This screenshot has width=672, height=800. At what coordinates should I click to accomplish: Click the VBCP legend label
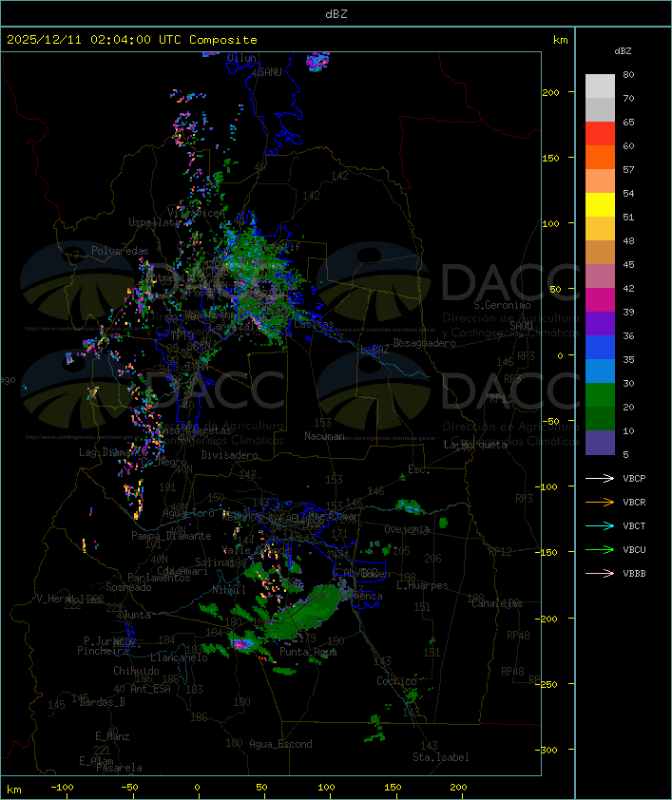pos(634,478)
